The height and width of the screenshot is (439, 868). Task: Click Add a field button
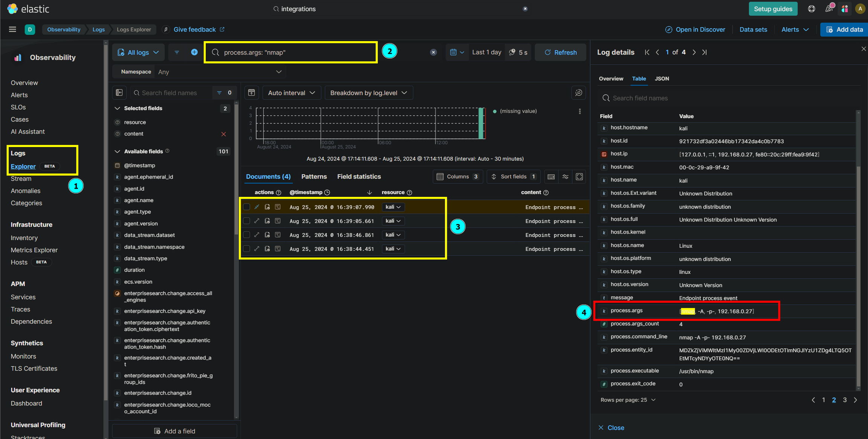pos(175,431)
